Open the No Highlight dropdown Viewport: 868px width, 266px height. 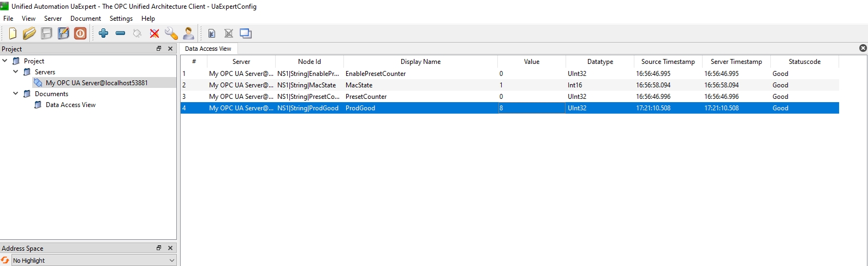coord(94,261)
